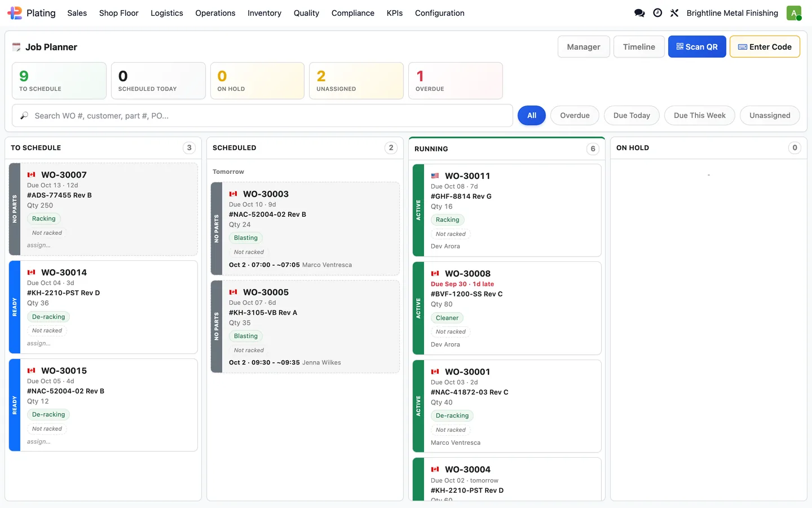Click assign... on WO-30007 card
Image resolution: width=812 pixels, height=508 pixels.
click(39, 245)
